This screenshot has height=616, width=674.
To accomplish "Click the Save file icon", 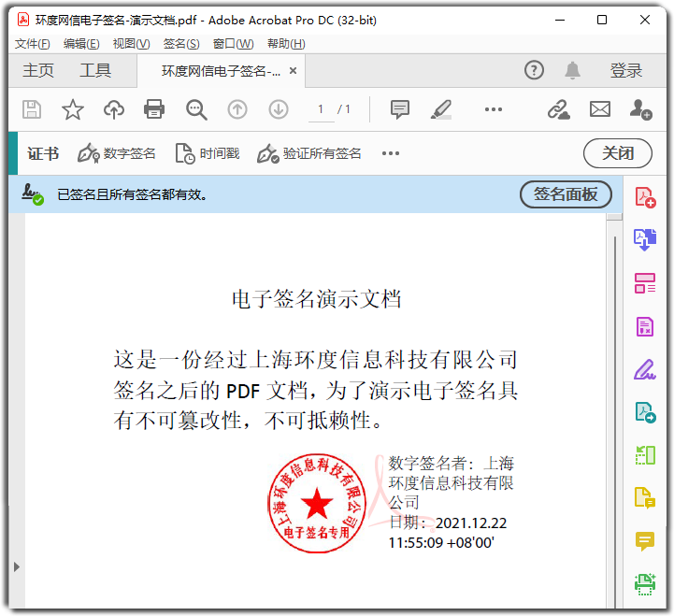I will [32, 109].
